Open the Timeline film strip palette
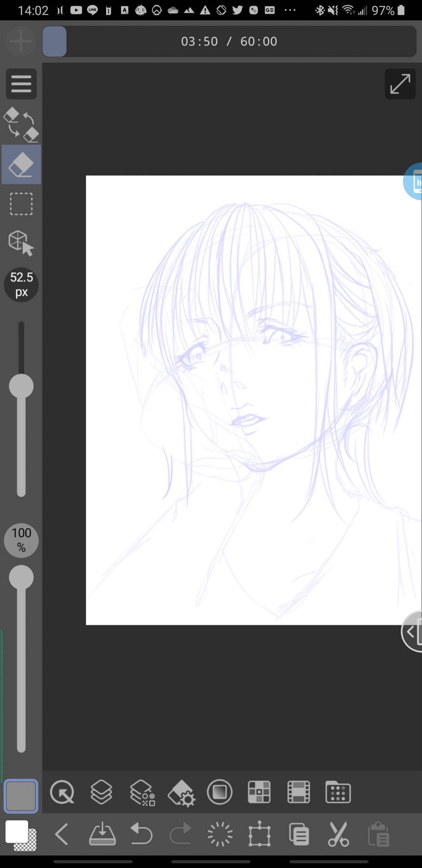422x868 pixels. (x=299, y=792)
